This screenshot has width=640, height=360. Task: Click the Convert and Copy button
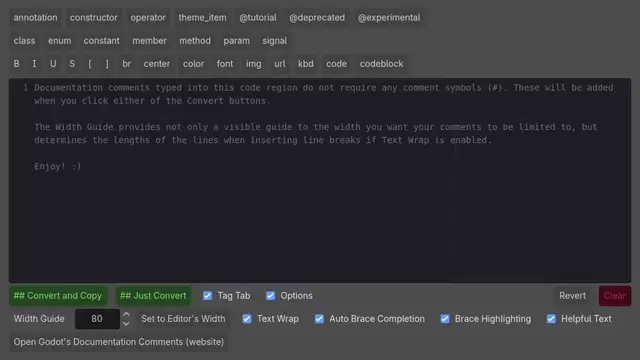pyautogui.click(x=58, y=296)
